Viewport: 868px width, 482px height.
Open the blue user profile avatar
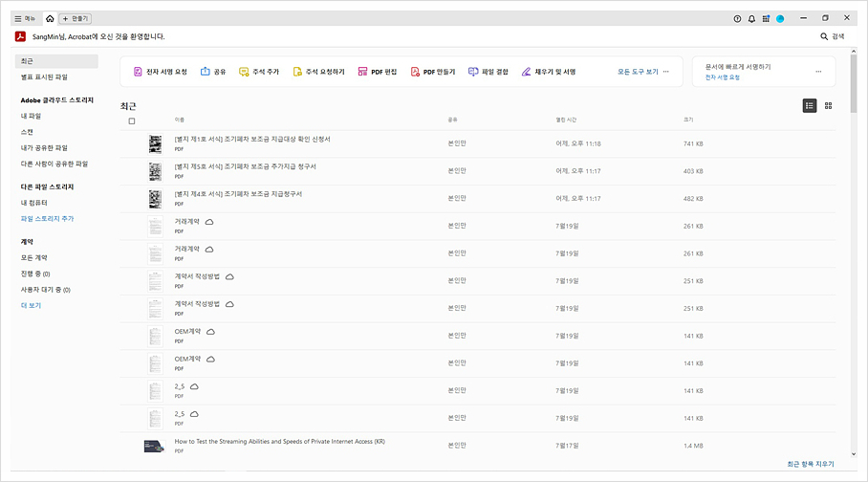point(781,19)
